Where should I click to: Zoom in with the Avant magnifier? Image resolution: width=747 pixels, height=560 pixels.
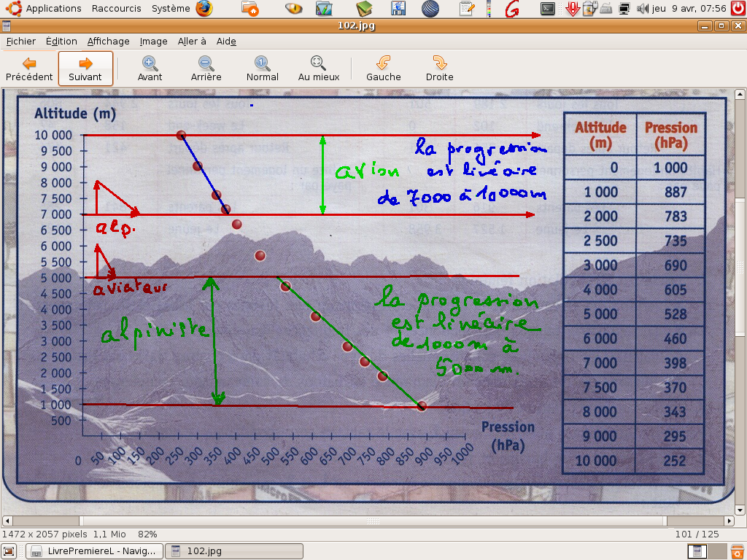tap(150, 63)
